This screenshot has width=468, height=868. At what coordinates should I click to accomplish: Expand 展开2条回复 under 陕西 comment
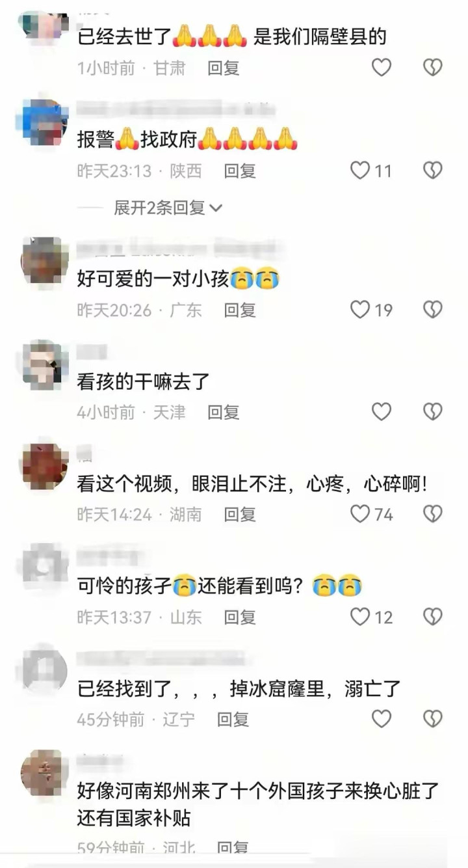pos(168,208)
